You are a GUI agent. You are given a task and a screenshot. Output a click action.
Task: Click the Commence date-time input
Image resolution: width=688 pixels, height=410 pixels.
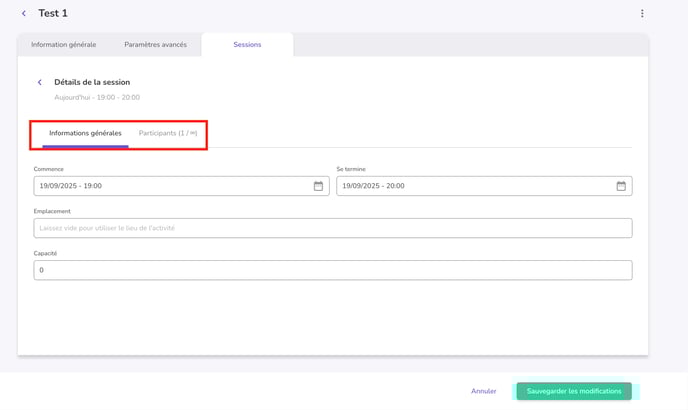coord(170,186)
